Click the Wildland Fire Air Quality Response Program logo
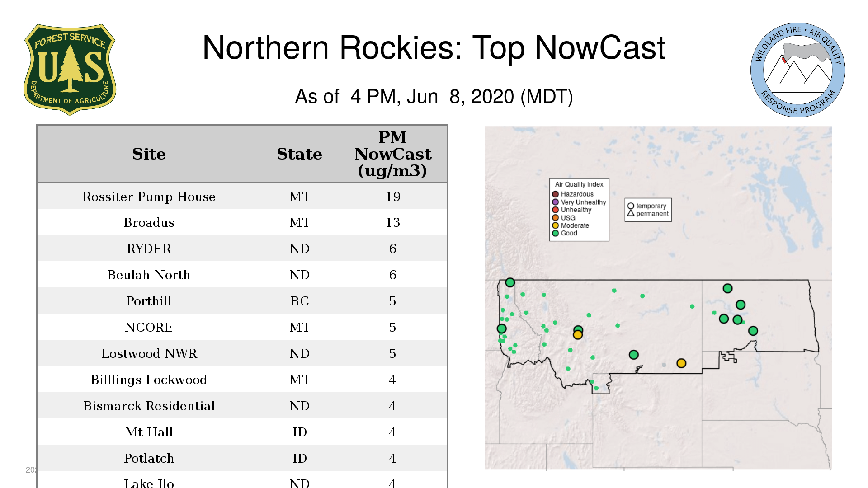Viewport: 868px width, 488px height. tap(797, 70)
